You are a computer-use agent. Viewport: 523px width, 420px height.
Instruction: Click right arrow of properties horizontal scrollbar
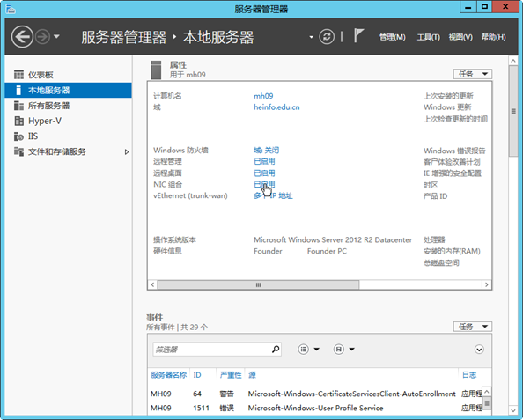tap(487, 284)
